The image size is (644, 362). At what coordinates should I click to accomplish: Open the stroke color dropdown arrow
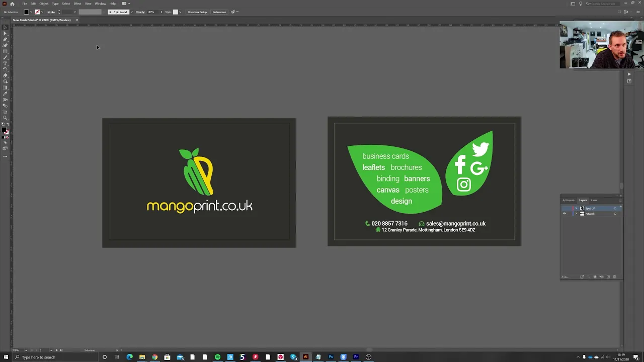point(42,12)
